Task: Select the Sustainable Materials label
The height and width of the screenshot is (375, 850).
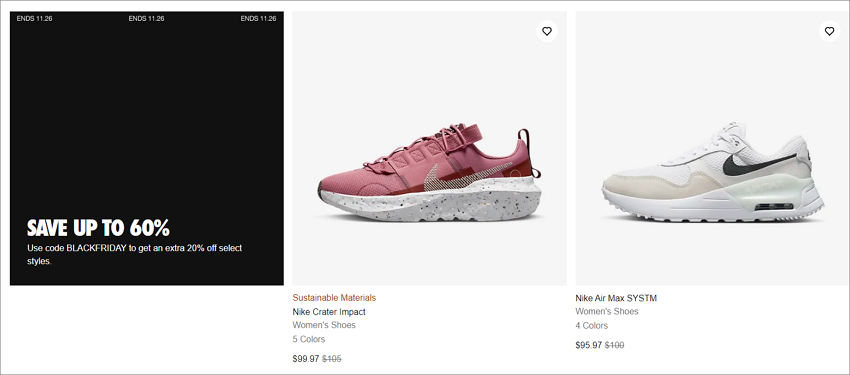Action: pyautogui.click(x=334, y=298)
